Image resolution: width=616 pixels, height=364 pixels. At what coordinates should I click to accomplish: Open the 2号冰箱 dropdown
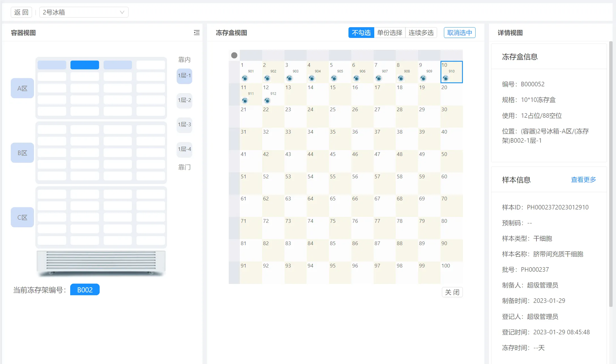[x=84, y=12]
